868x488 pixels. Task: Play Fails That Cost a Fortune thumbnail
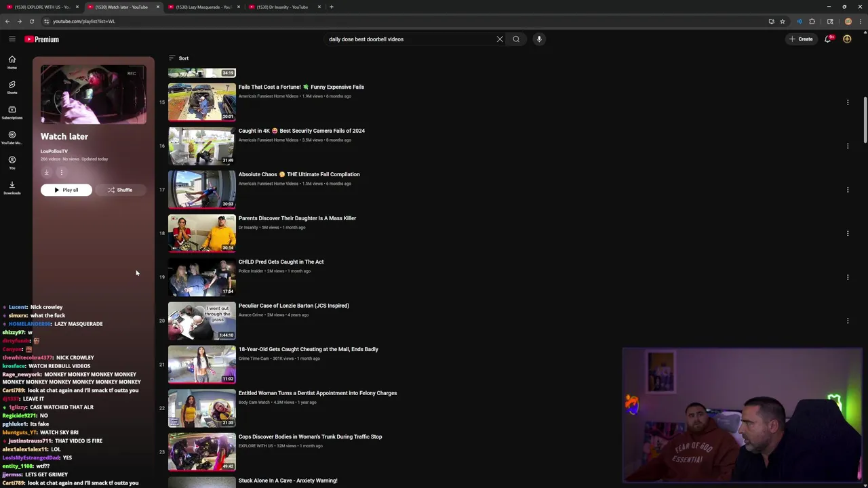202,102
